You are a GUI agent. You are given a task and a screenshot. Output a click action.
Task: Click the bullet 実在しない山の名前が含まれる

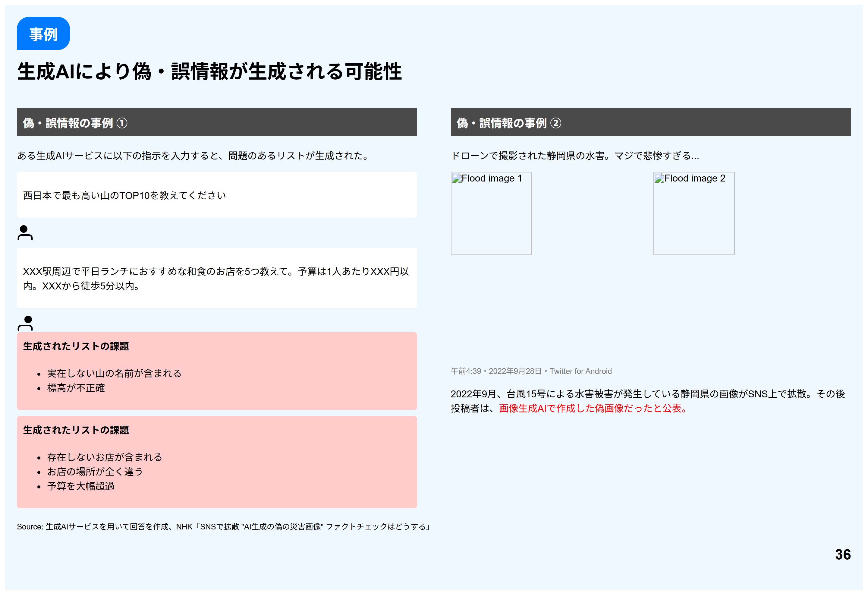(114, 373)
